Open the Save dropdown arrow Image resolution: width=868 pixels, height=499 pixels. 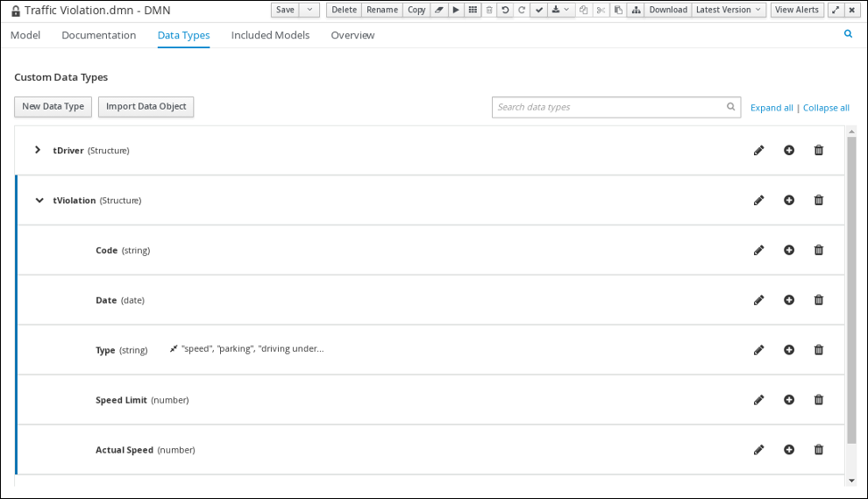pos(310,10)
